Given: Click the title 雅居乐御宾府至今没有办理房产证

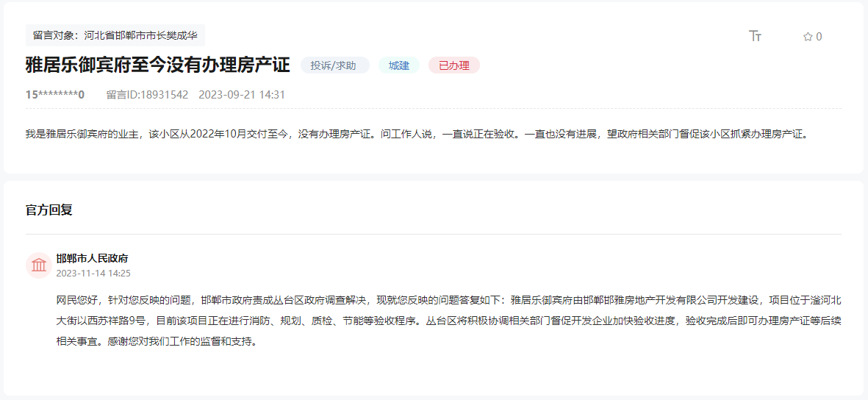Looking at the screenshot, I should click(158, 65).
